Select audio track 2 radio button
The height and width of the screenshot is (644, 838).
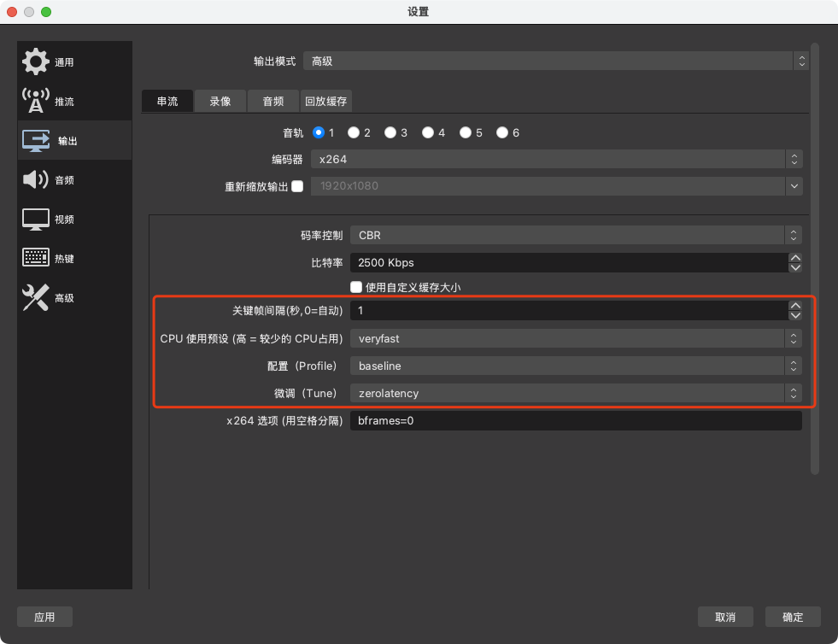[354, 132]
